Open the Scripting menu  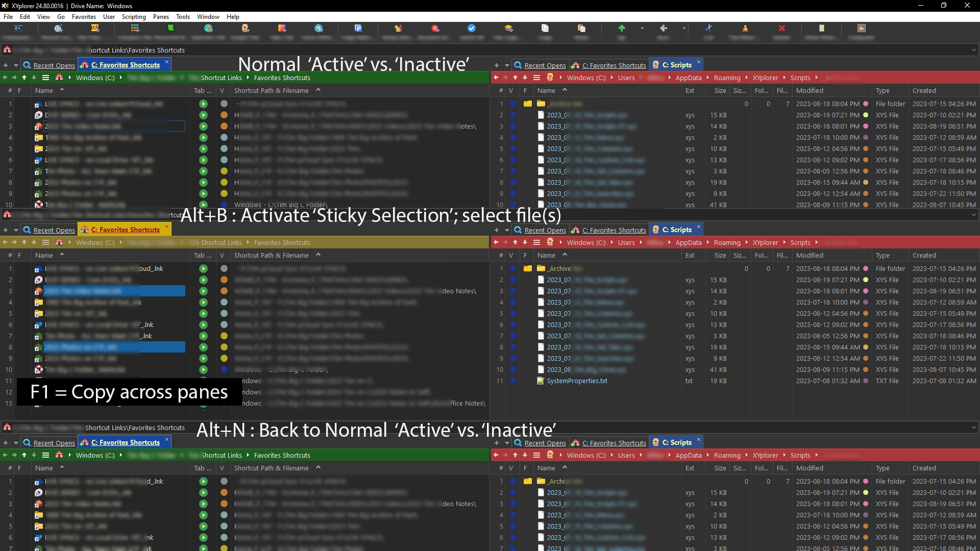tap(134, 16)
